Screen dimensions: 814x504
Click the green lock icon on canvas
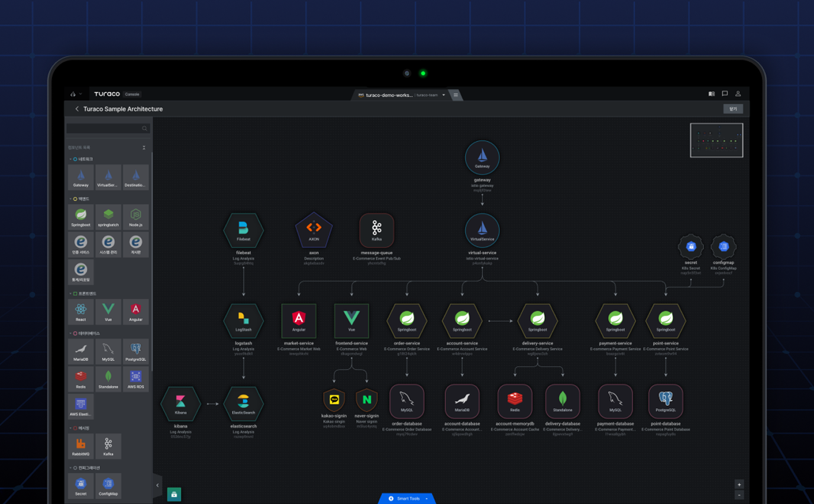174,494
